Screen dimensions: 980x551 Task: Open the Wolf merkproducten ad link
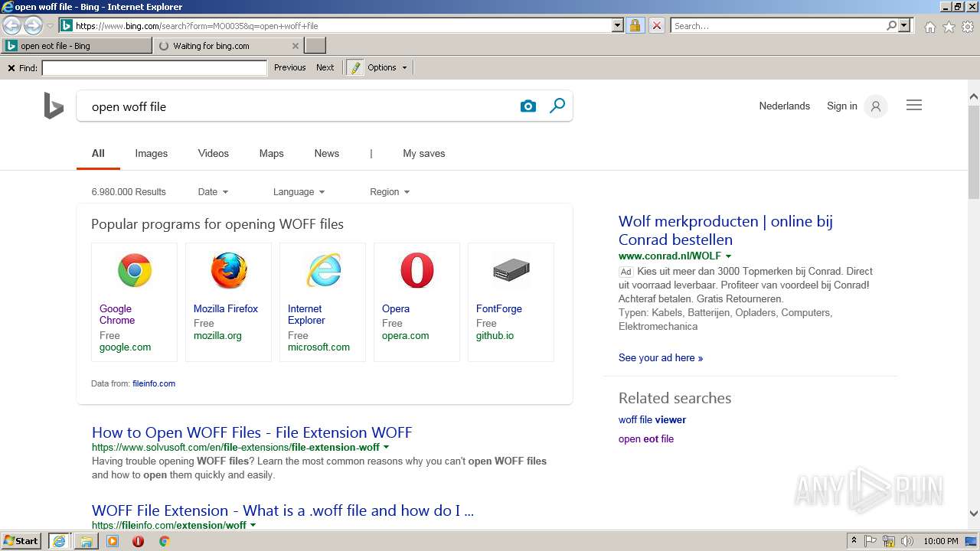(726, 230)
